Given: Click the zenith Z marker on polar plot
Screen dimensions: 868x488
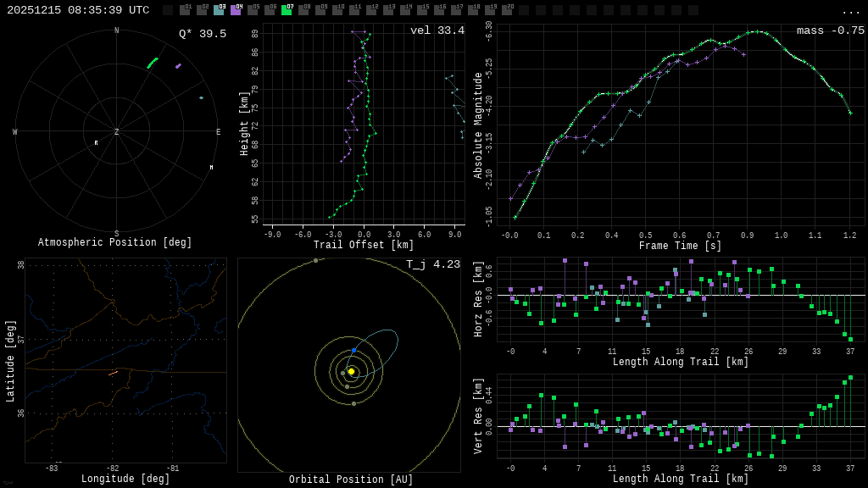Looking at the screenshot, I should pos(117,132).
